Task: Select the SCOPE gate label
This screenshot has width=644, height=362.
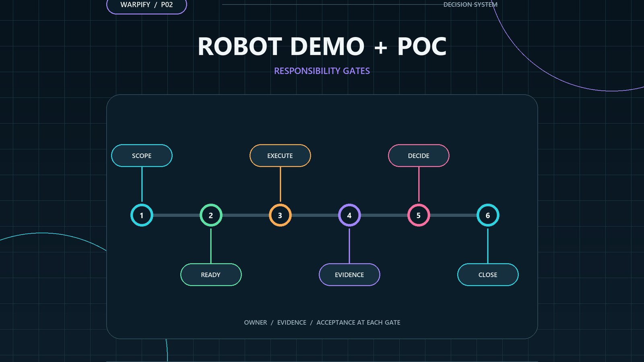Action: [142, 156]
